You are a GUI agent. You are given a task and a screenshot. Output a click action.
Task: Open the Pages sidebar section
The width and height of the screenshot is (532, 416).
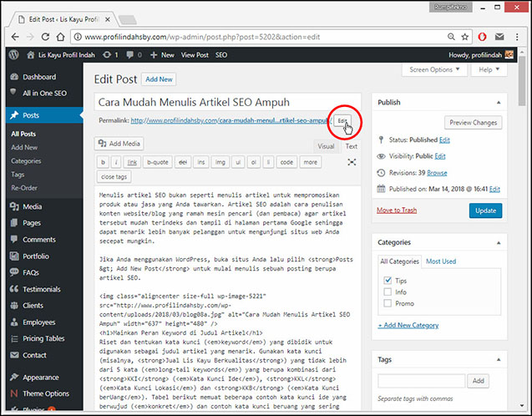[x=44, y=223]
